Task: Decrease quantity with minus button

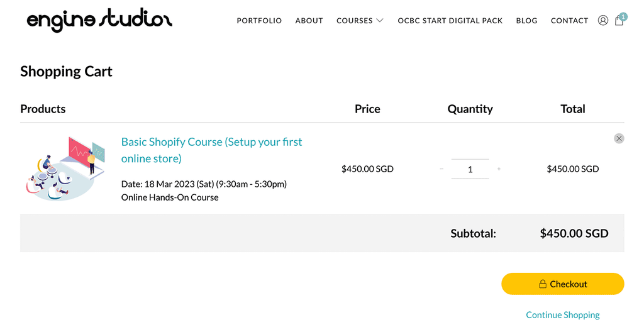Action: pos(441,169)
